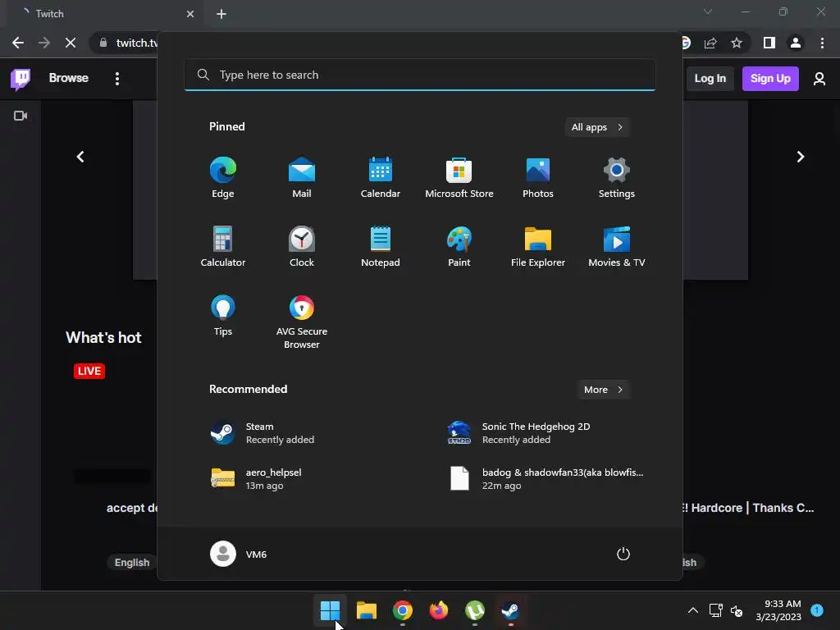840x630 pixels.
Task: Open the Mail app icon
Action: coord(302,177)
